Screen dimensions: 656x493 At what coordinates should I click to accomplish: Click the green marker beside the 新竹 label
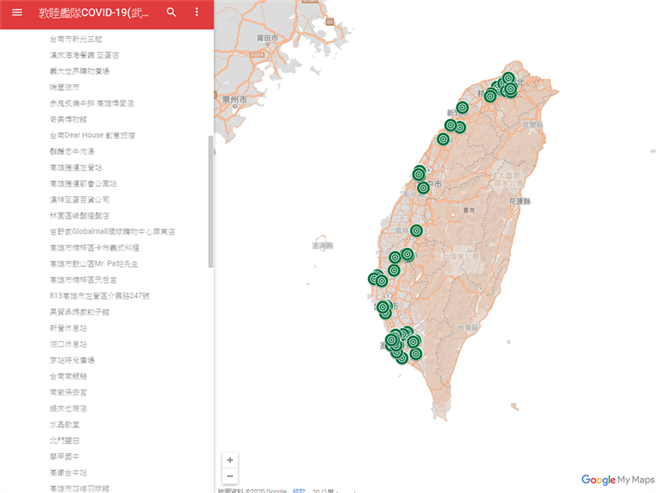(x=462, y=108)
